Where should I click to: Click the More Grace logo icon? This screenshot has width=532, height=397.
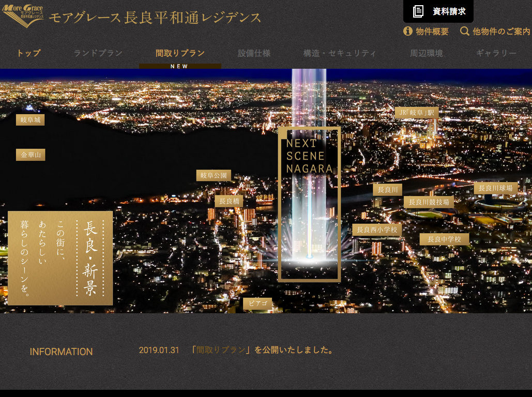click(23, 16)
